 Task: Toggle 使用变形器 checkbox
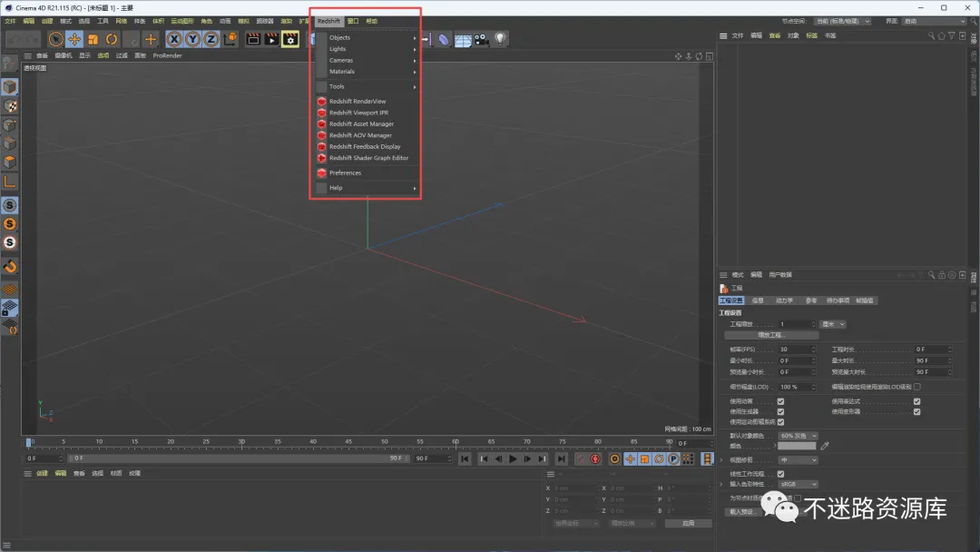[916, 411]
